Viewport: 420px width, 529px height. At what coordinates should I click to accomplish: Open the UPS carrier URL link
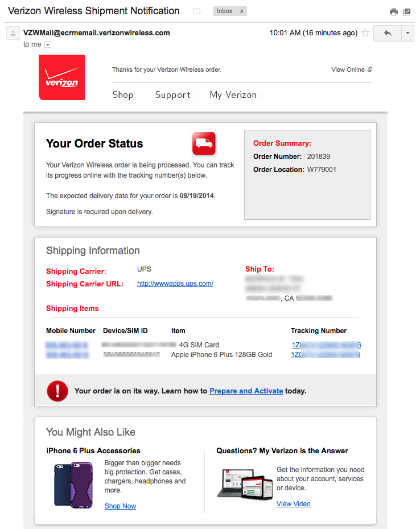point(175,284)
